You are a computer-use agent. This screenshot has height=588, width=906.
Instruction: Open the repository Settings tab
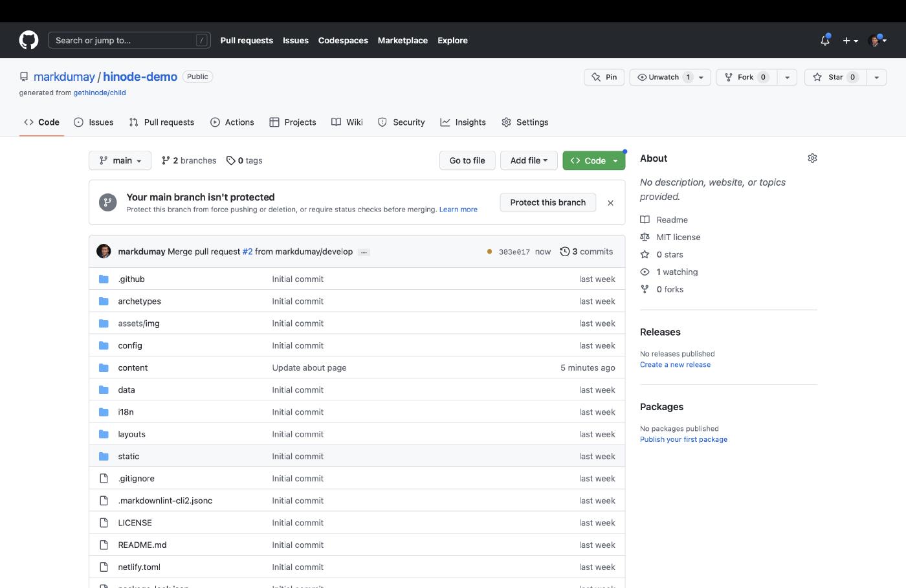[x=525, y=122]
